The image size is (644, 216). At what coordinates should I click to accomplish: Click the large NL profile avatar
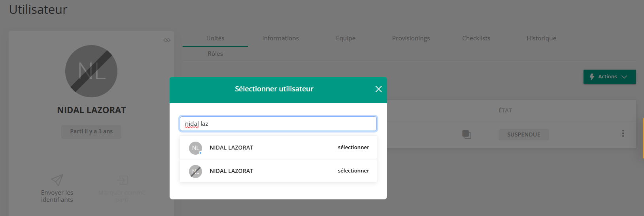click(91, 71)
